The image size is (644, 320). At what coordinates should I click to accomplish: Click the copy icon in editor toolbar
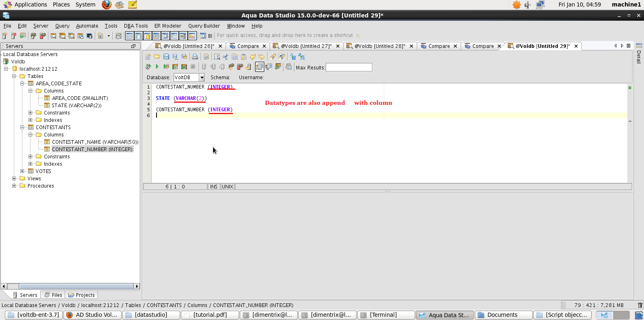(x=235, y=57)
